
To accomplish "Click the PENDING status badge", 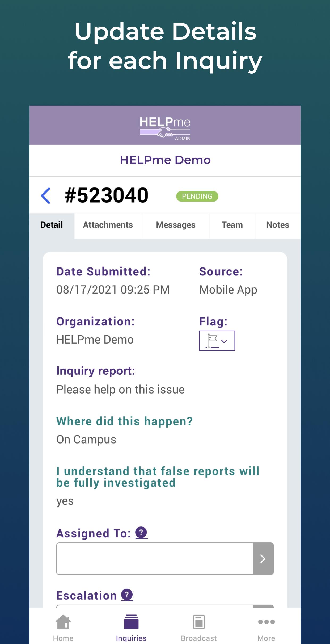I will [197, 196].
